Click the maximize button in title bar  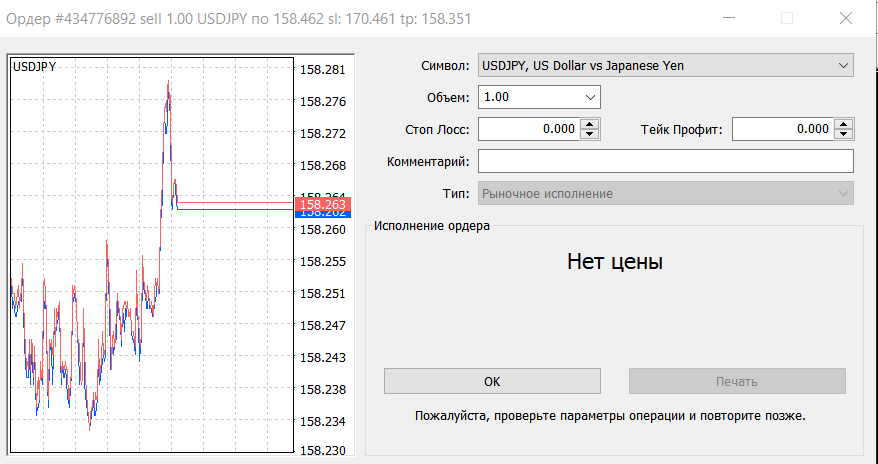coord(787,18)
